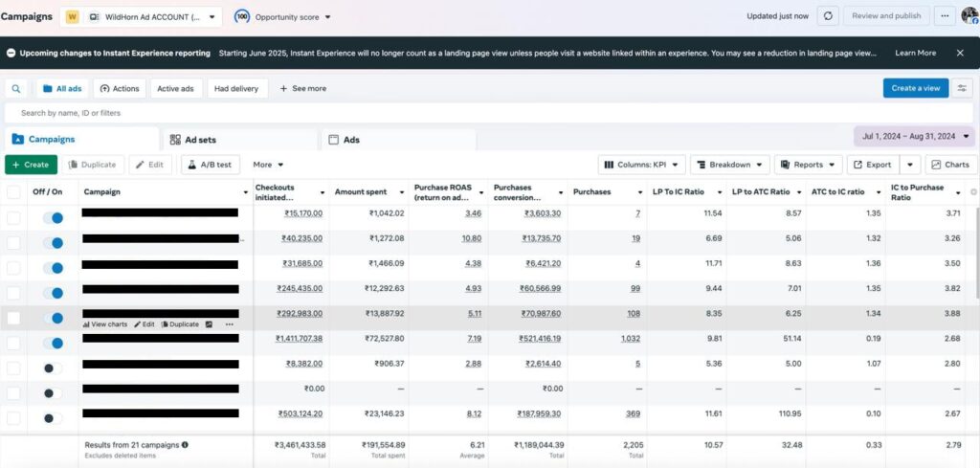980x468 pixels.
Task: Check the select-all campaigns header checkbox
Action: 13,191
